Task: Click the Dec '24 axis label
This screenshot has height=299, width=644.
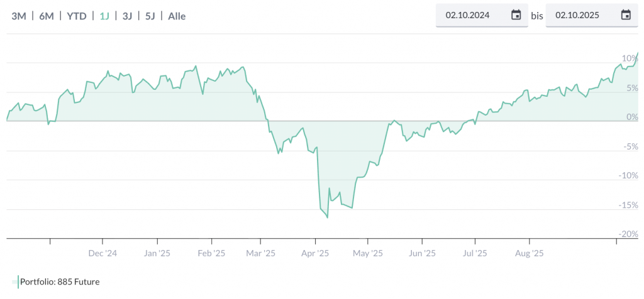Action: click(x=103, y=254)
